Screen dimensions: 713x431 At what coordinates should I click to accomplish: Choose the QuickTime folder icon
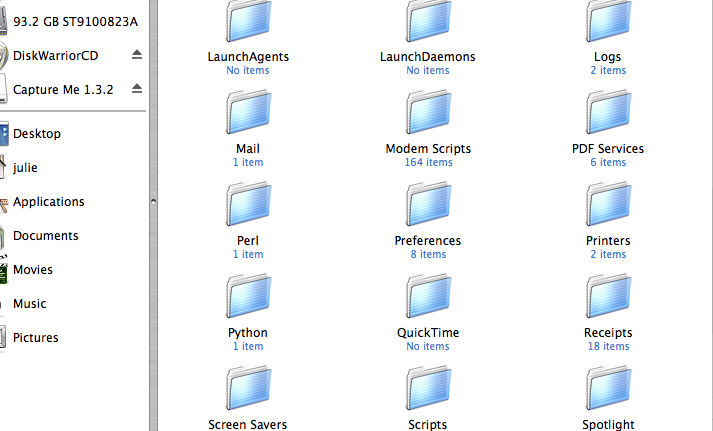point(428,296)
